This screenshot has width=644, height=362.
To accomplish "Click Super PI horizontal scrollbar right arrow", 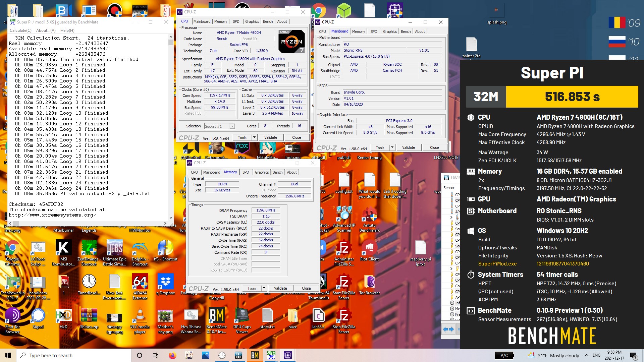I will click(165, 223).
